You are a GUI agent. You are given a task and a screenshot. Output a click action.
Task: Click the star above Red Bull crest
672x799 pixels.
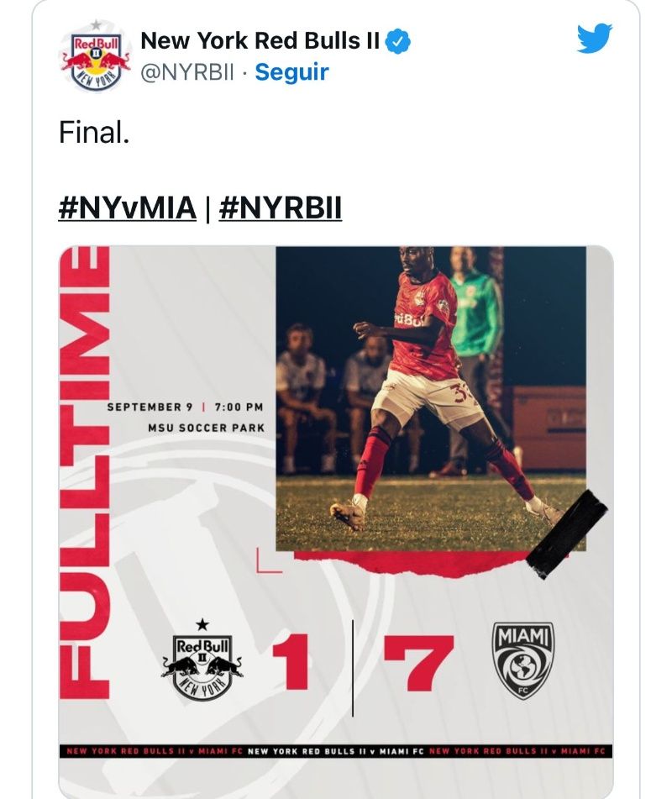(x=202, y=623)
